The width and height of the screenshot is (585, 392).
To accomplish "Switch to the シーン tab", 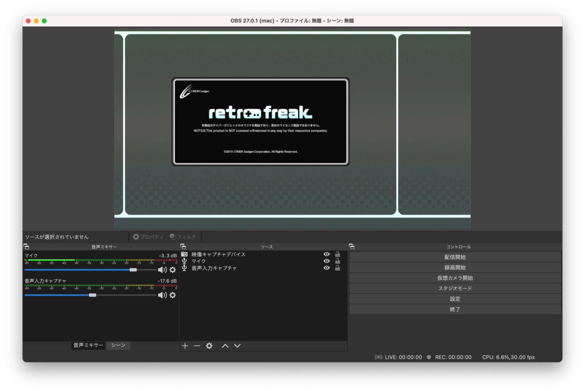I will pos(118,345).
